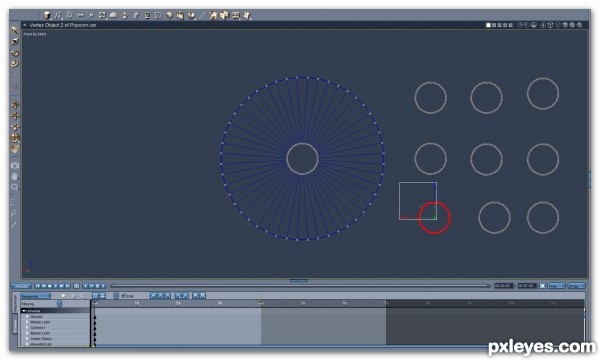Image resolution: width=600 pixels, height=360 pixels.
Task: Toggle the Snap checkbox in timeline toolbar
Action: 123,296
